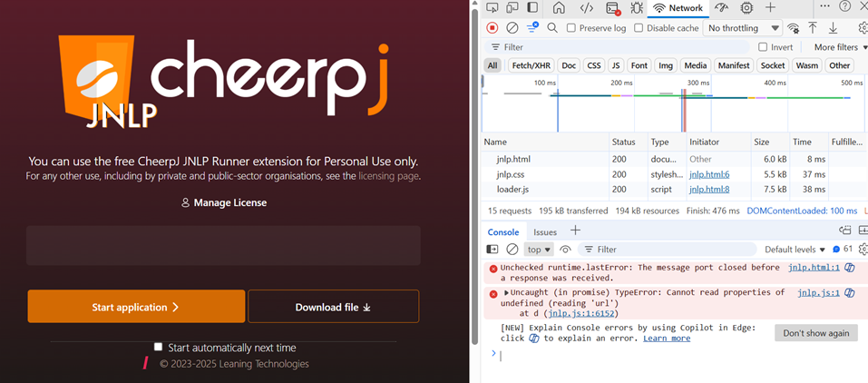Screen dimensions: 868x383
Task: Open the No throttling dropdown
Action: point(742,28)
